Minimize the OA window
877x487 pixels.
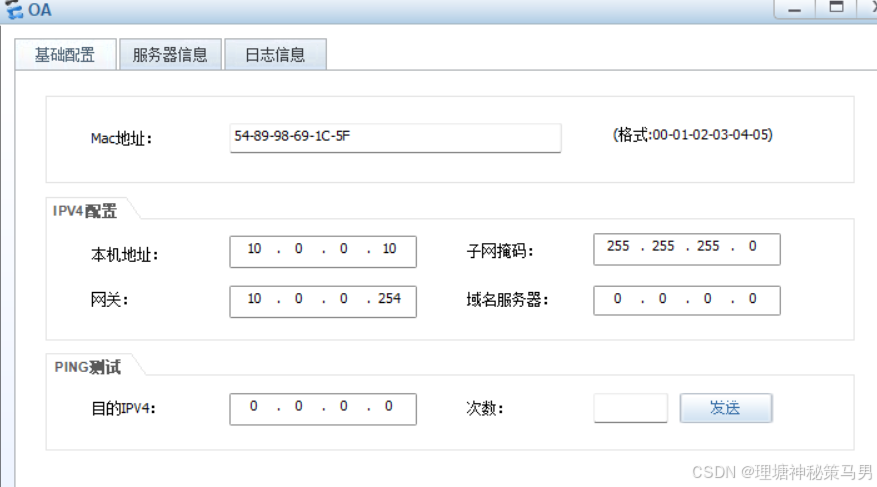(x=794, y=9)
